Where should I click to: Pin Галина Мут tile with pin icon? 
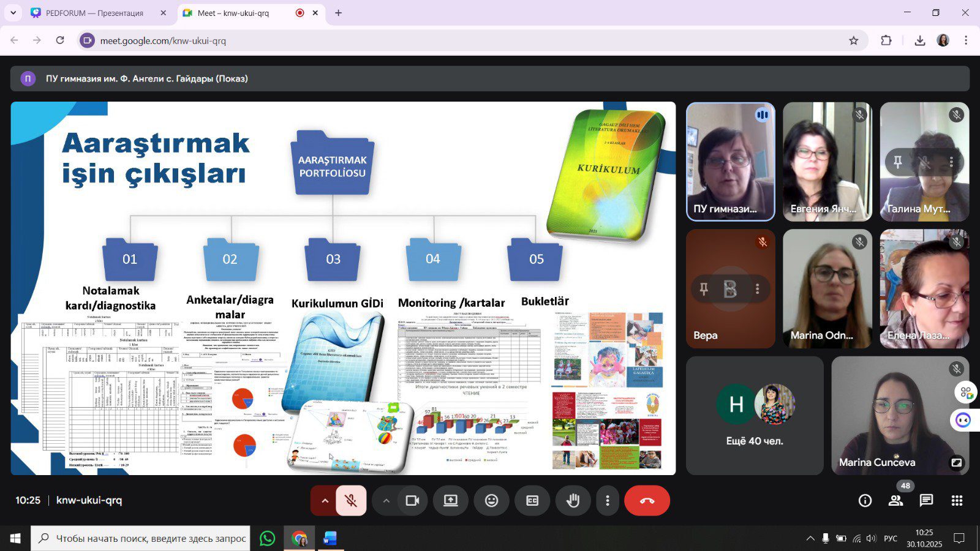tap(898, 162)
